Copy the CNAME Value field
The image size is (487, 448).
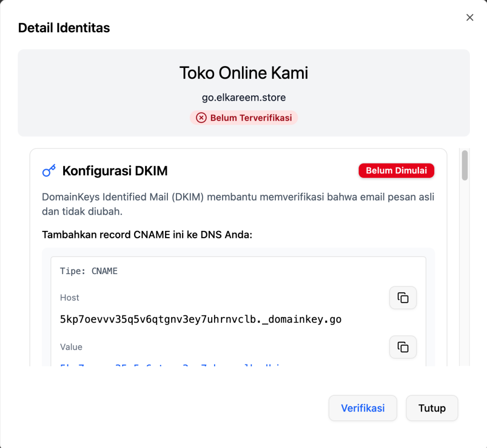click(403, 347)
